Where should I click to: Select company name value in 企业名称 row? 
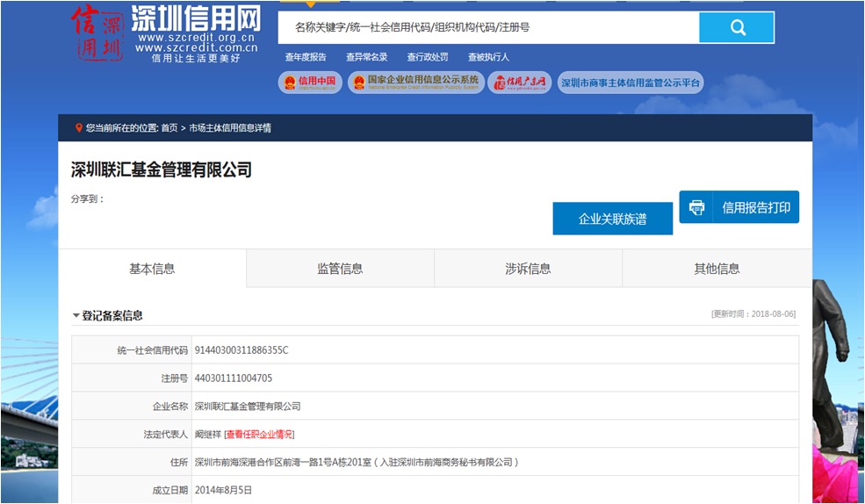(x=248, y=407)
